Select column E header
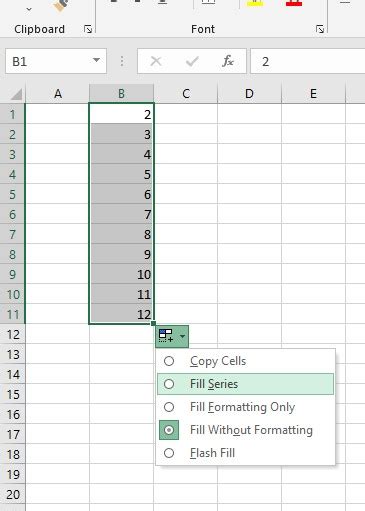This screenshot has width=365, height=511. tap(313, 94)
